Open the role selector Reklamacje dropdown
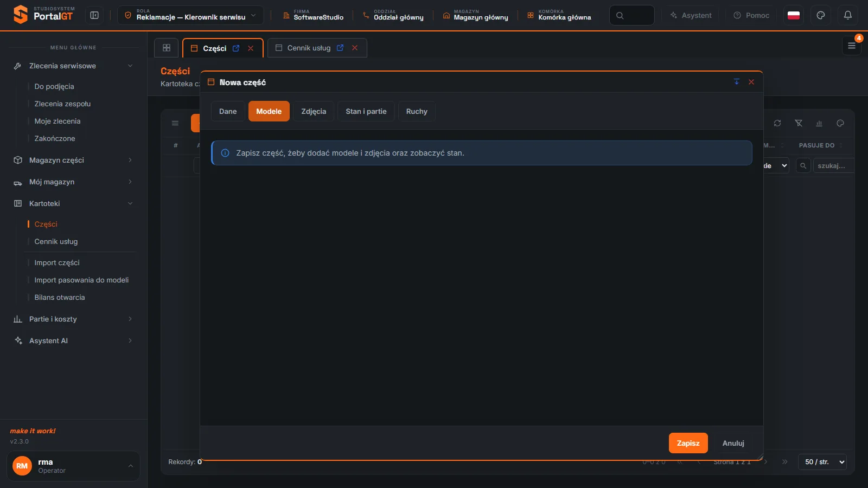The image size is (868, 488). (x=190, y=15)
